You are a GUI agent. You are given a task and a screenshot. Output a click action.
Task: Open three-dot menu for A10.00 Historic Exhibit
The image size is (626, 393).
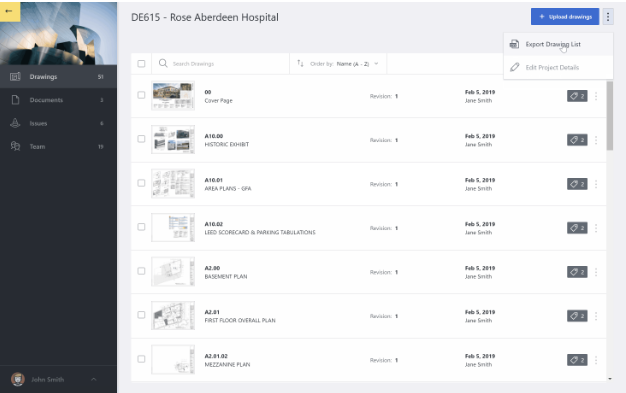click(596, 140)
